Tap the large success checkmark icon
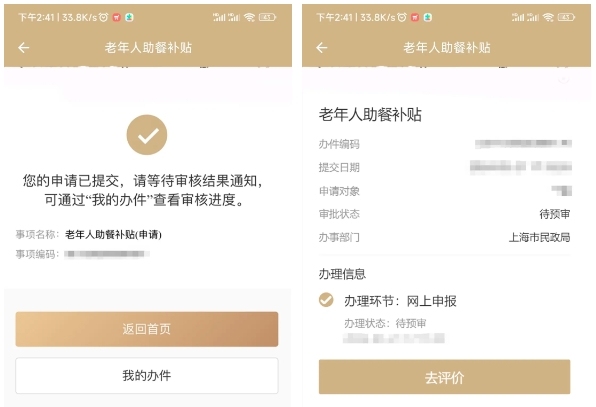Screen dimensions: 596x407 click(x=147, y=135)
